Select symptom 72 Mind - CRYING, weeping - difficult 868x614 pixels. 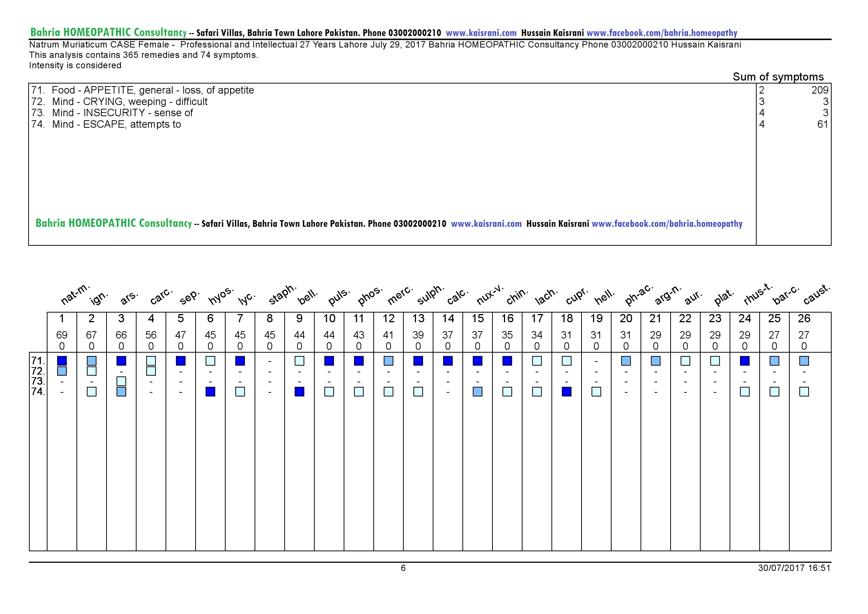click(119, 101)
